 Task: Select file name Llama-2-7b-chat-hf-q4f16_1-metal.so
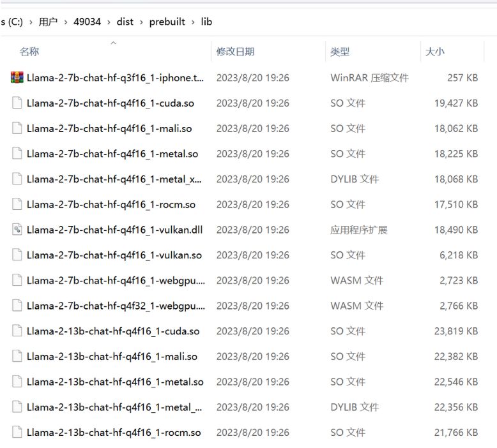tap(112, 154)
